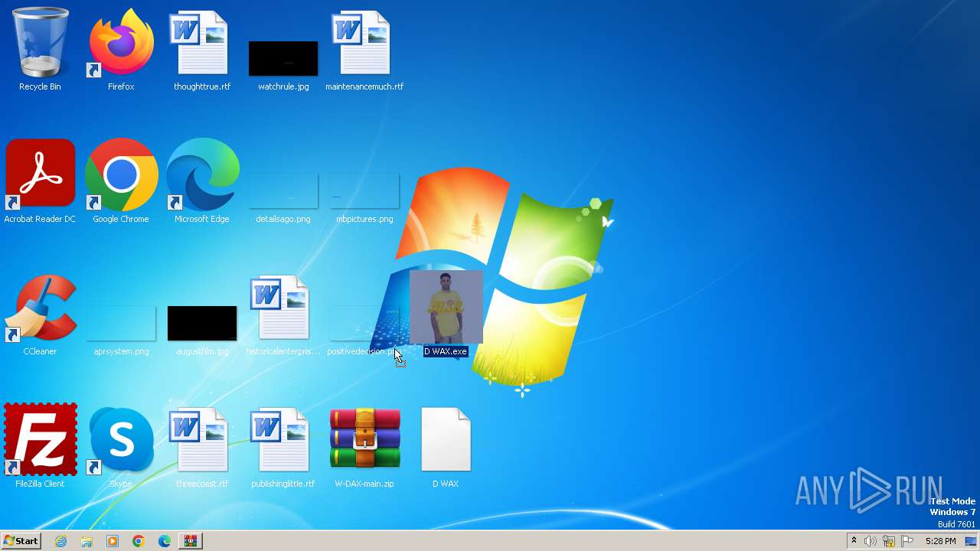Image resolution: width=980 pixels, height=551 pixels.
Task: Open Chrome from the taskbar
Action: point(139,541)
